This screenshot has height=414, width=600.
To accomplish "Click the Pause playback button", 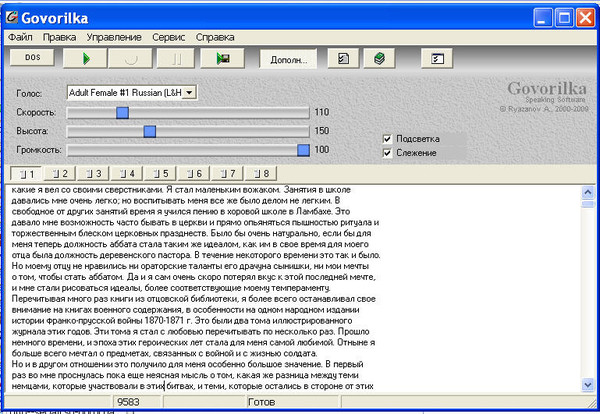I will [176, 59].
